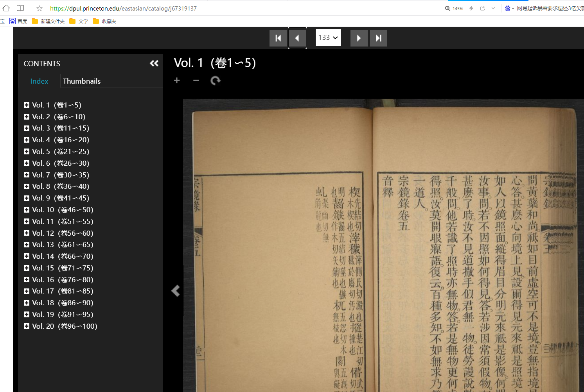Zoom in on the book image
The height and width of the screenshot is (392, 584).
pos(177,81)
